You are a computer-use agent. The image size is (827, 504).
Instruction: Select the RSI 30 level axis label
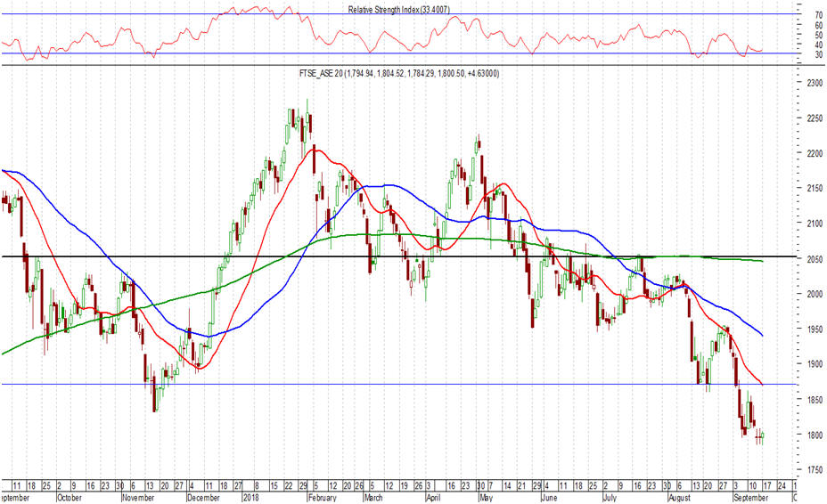pyautogui.click(x=818, y=54)
